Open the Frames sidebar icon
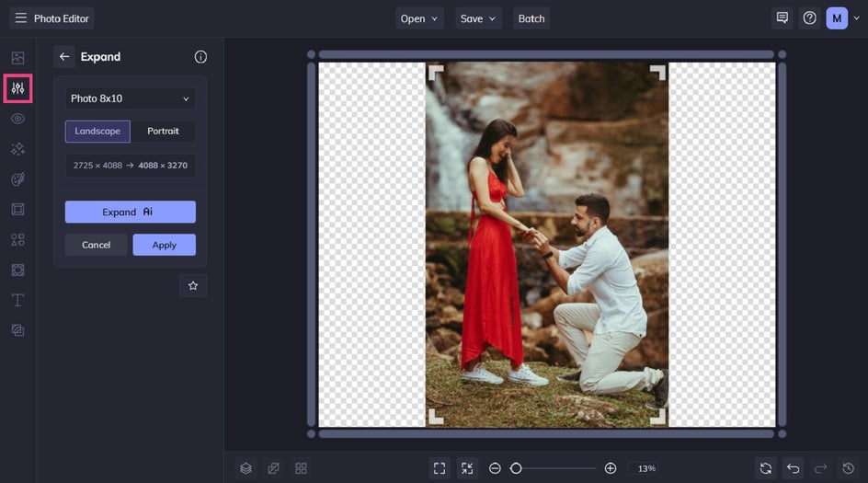 pyautogui.click(x=17, y=210)
